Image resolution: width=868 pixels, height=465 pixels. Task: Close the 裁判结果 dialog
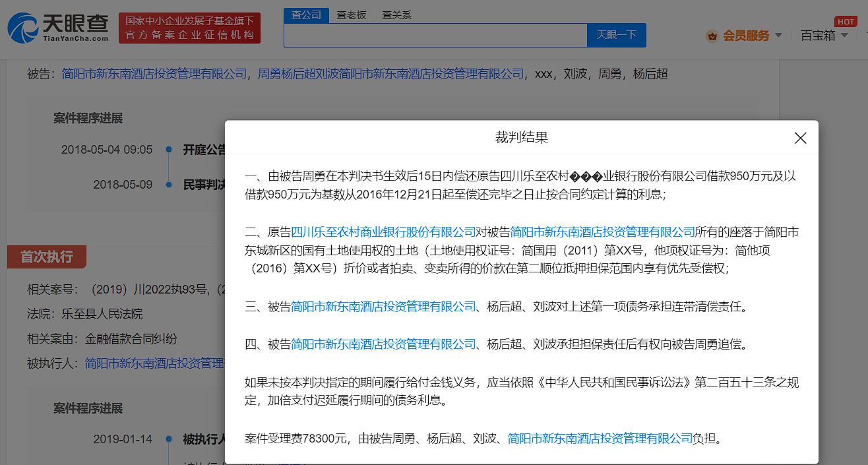pos(800,139)
